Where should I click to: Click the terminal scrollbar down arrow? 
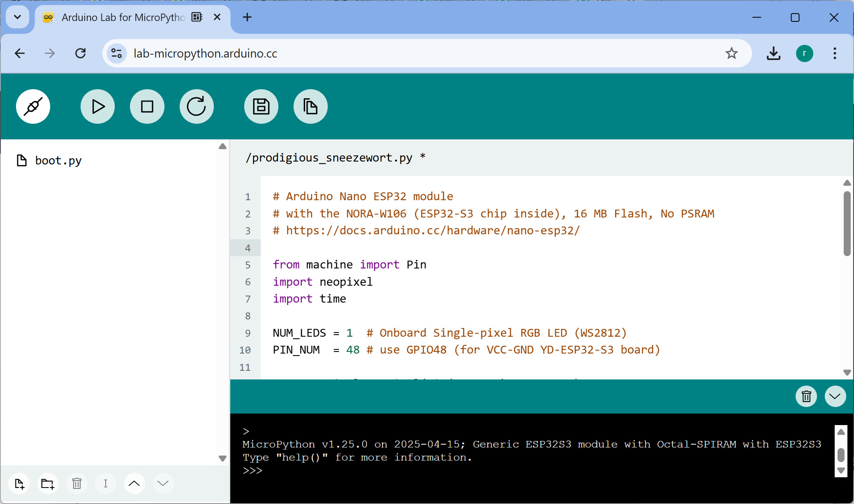point(841,470)
